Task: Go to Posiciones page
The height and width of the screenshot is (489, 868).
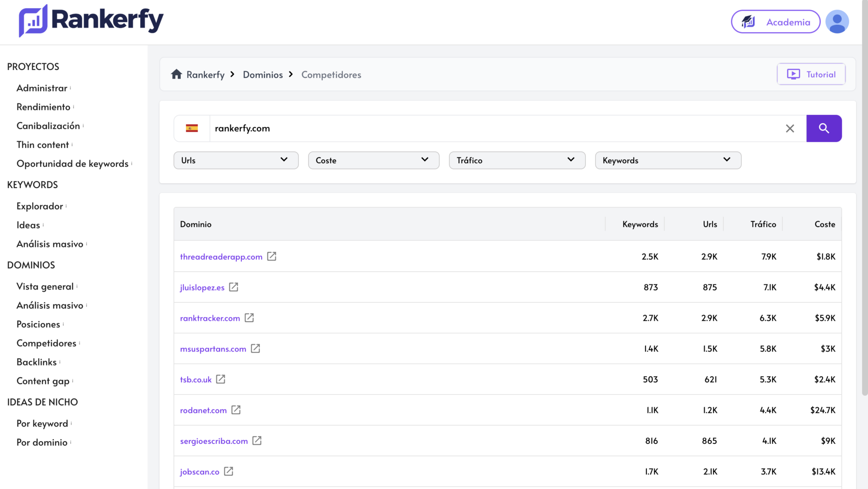Action: [38, 324]
